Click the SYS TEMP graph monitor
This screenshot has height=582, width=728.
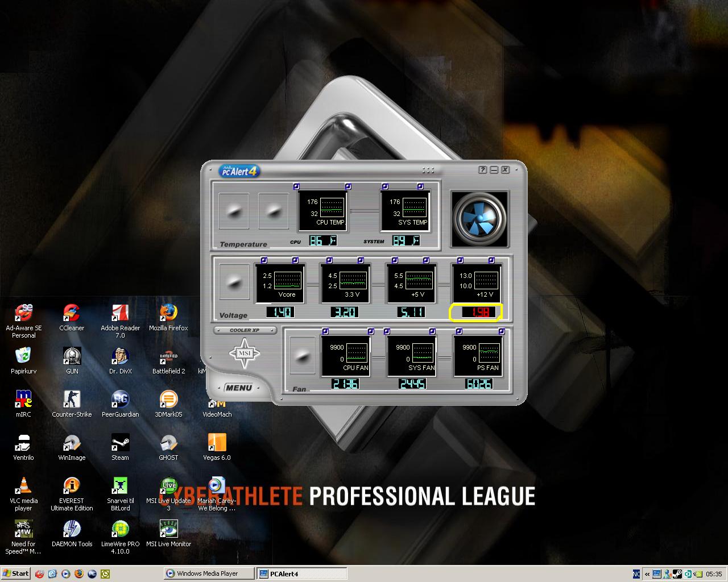coord(405,210)
